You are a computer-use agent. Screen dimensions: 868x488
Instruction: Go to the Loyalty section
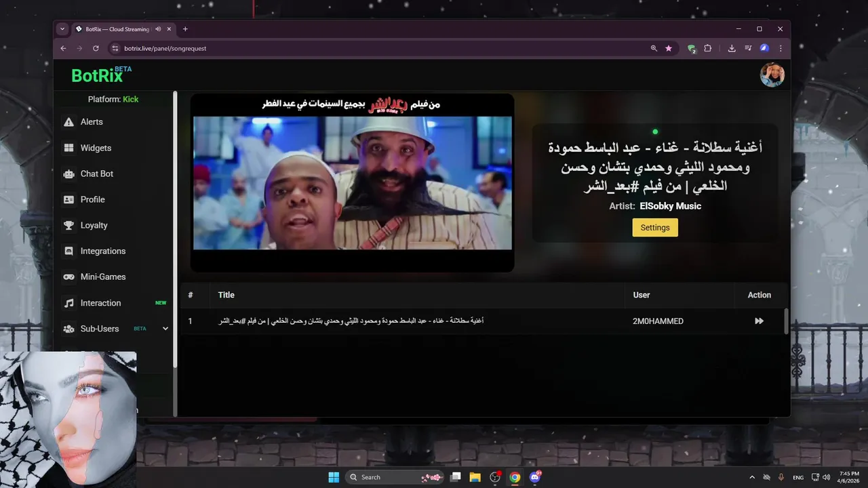[x=94, y=225]
